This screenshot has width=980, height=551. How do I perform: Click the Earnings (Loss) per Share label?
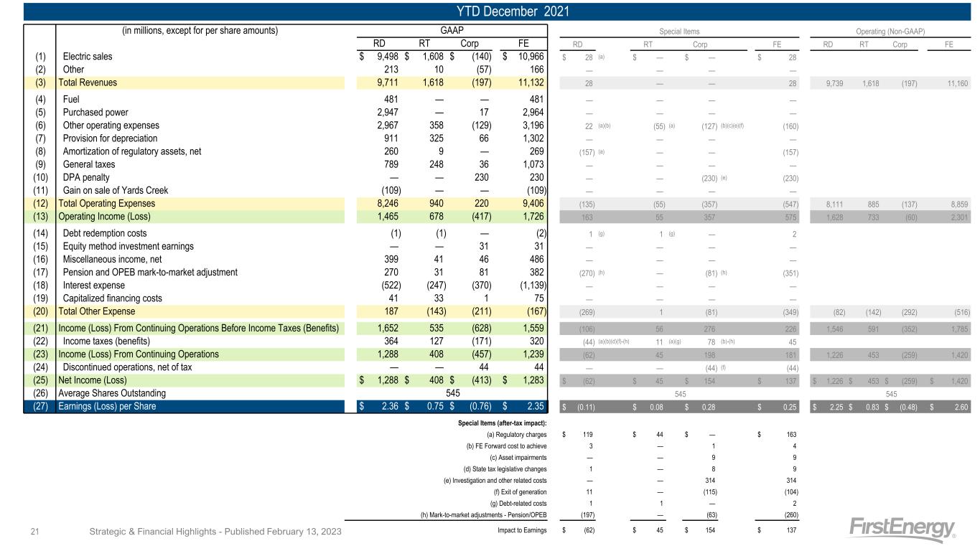107,408
